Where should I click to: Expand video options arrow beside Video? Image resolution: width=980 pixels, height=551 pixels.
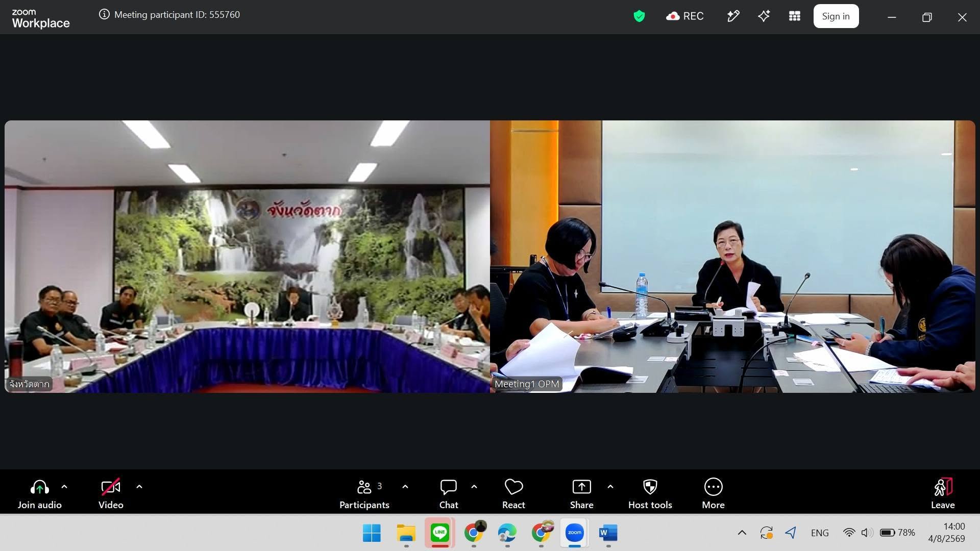pos(139,487)
